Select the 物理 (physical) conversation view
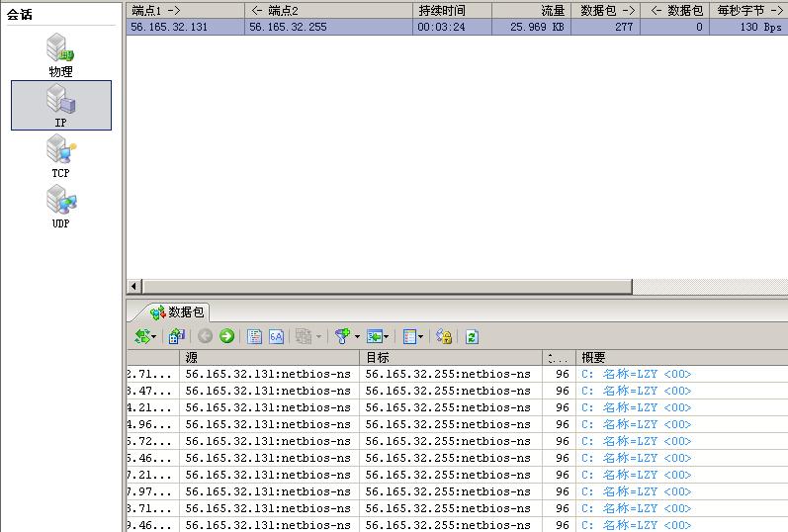Image resolution: width=788 pixels, height=532 pixels. click(x=61, y=55)
